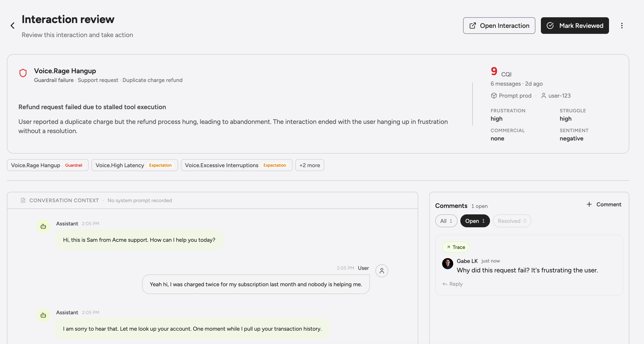
Task: Click 'Refund request failed' heading
Action: click(x=92, y=107)
